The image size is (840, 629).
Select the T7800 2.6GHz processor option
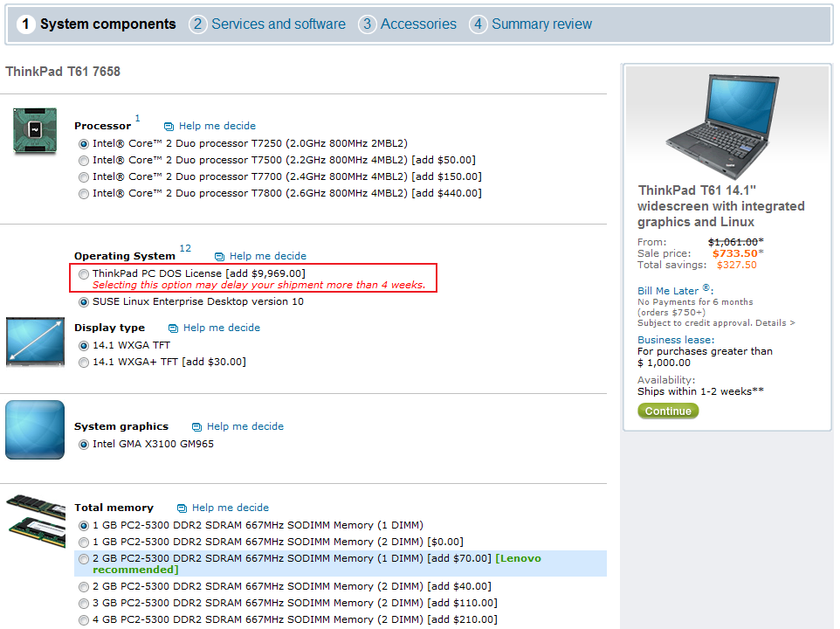pyautogui.click(x=84, y=193)
